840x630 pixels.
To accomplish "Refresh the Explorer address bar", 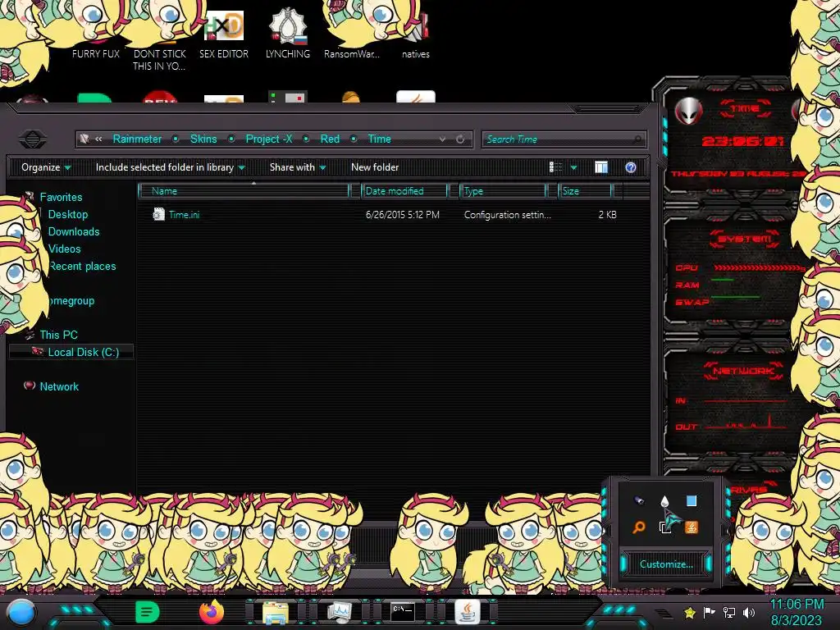I will pyautogui.click(x=460, y=139).
